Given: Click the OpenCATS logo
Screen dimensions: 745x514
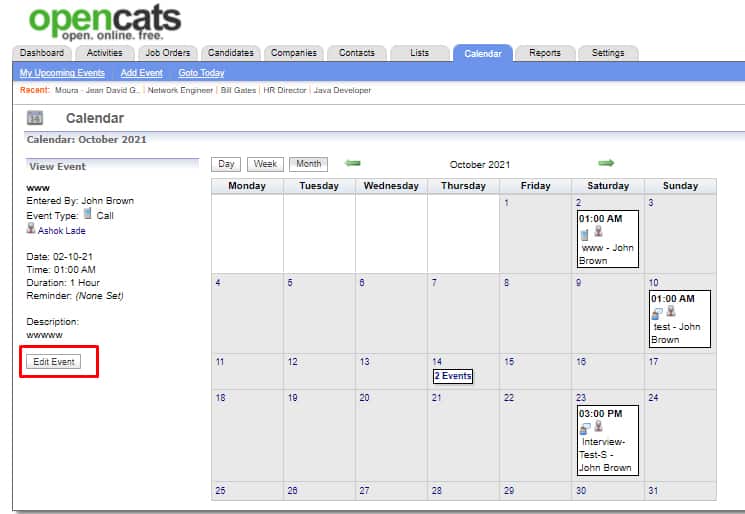Looking at the screenshot, I should pyautogui.click(x=104, y=22).
